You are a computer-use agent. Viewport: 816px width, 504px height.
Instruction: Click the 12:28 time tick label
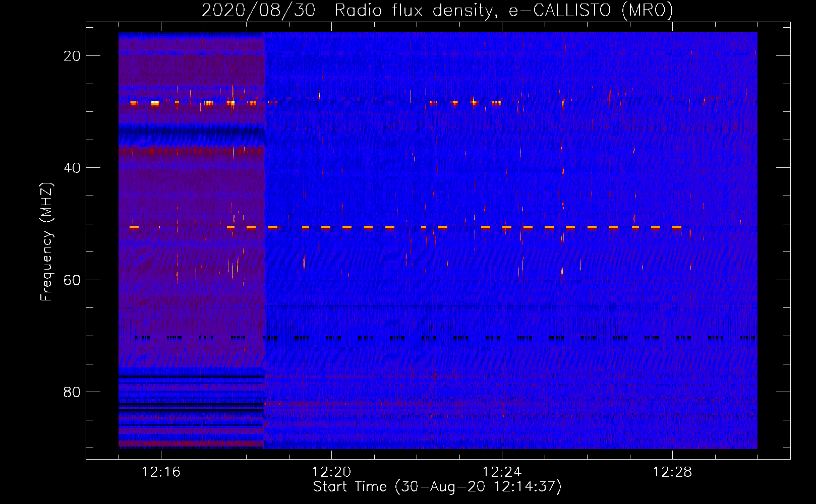(672, 472)
